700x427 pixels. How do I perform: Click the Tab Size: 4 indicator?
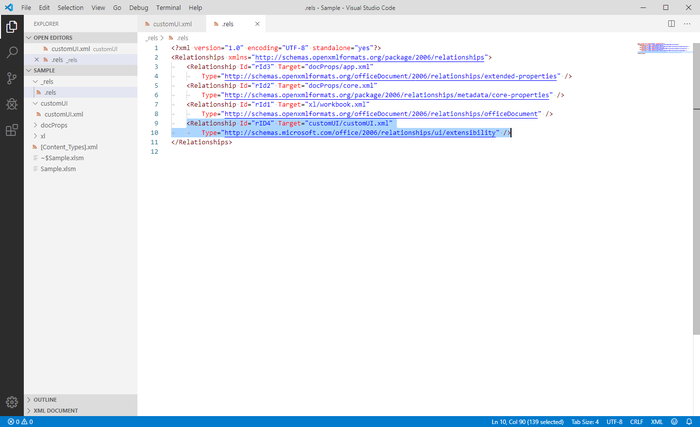coord(583,422)
